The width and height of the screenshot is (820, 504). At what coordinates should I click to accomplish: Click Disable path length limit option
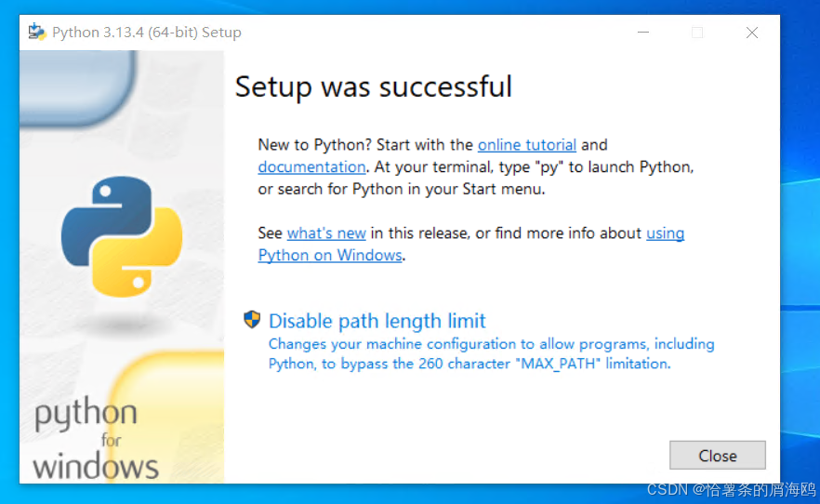click(x=377, y=321)
